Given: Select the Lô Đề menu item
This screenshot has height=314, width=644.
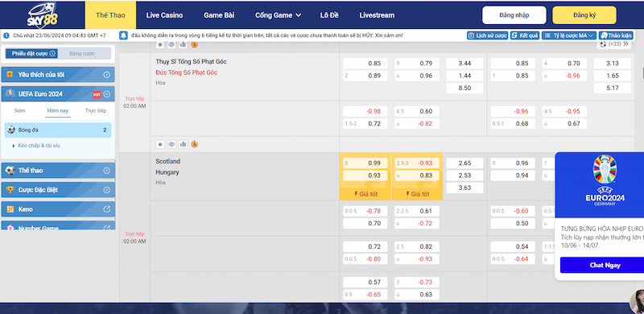Looking at the screenshot, I should tap(329, 15).
